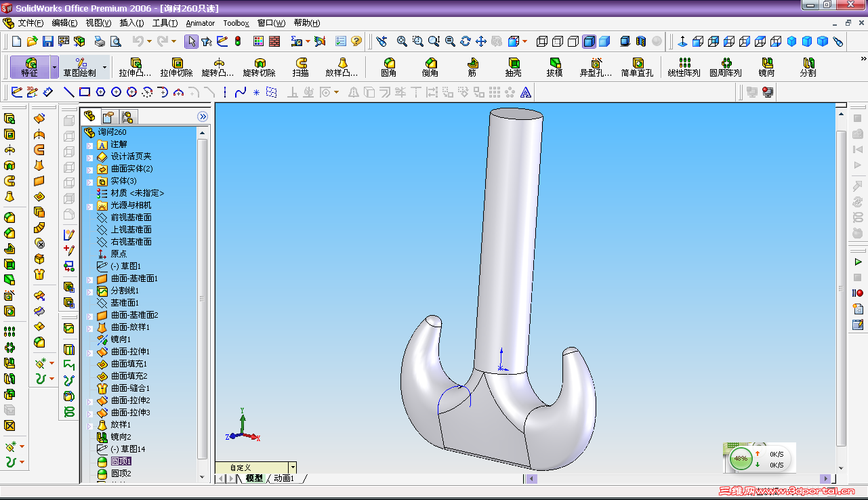The width and height of the screenshot is (868, 500).
Task: Select the 镜向 (Mirror) feature tool
Action: coord(765,67)
